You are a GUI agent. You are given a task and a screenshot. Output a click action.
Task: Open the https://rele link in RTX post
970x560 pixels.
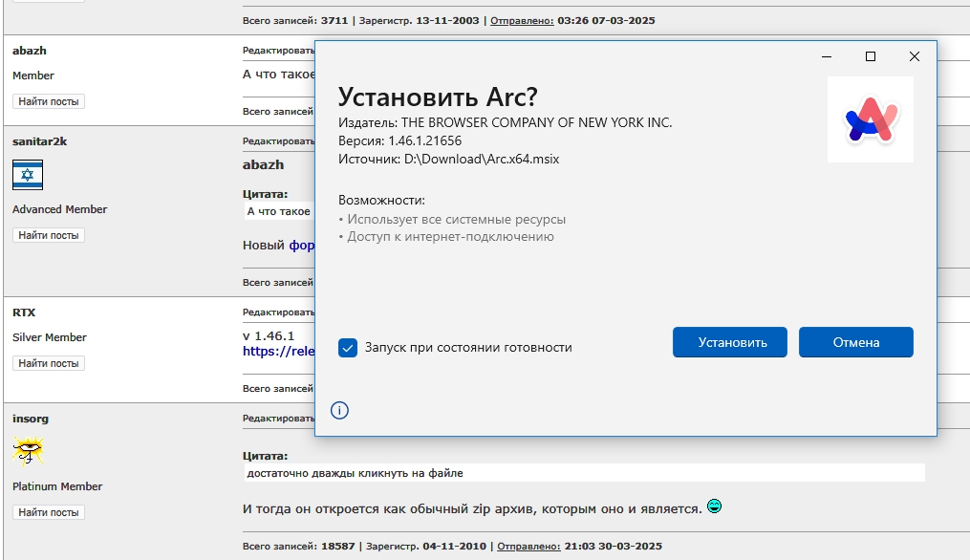[278, 352]
